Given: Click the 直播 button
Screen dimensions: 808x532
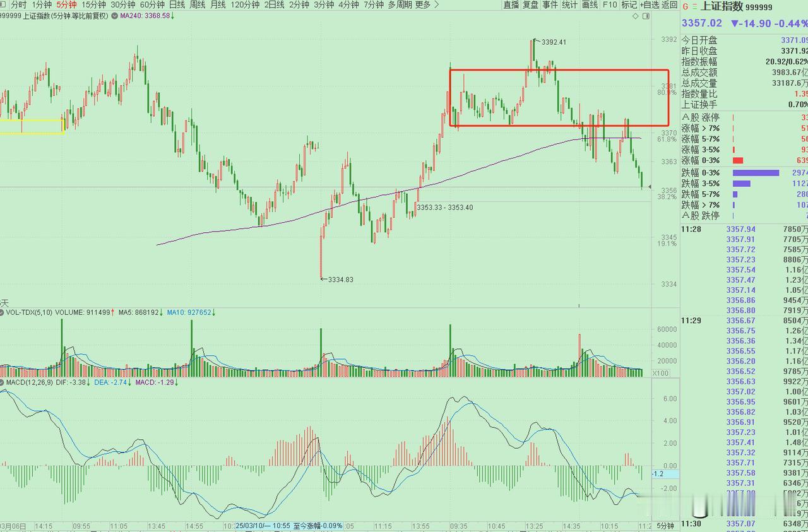Looking at the screenshot, I should pyautogui.click(x=511, y=5).
